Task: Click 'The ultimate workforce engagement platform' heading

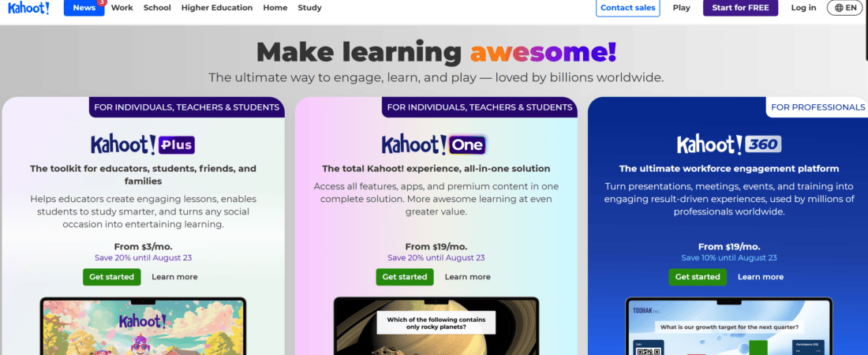Action: click(x=729, y=168)
